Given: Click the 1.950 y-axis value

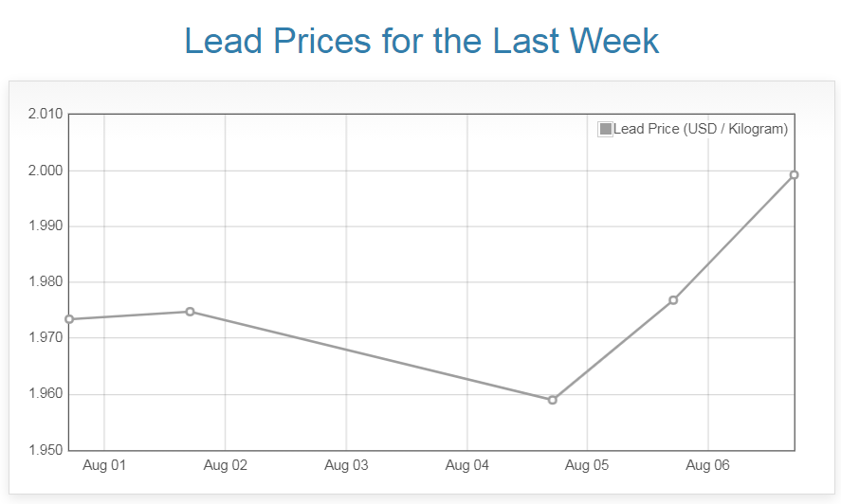Looking at the screenshot, I should pyautogui.click(x=46, y=450).
